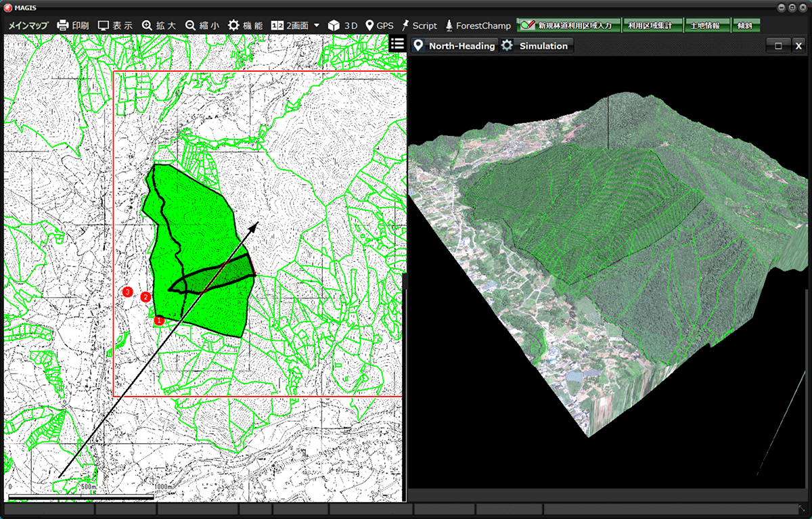The height and width of the screenshot is (519, 812).
Task: Launch the Script tool
Action: [419, 25]
